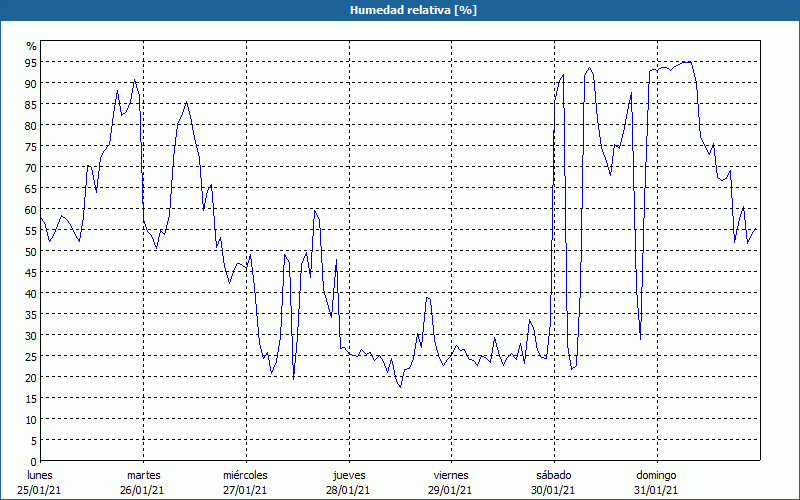Click the 25 value on the y-axis
Image resolution: width=800 pixels, height=500 pixels.
click(x=32, y=356)
